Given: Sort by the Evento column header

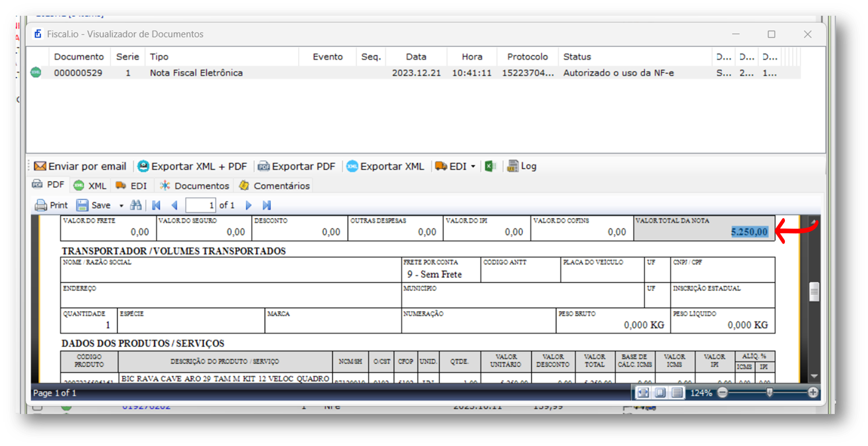Looking at the screenshot, I should click(328, 57).
